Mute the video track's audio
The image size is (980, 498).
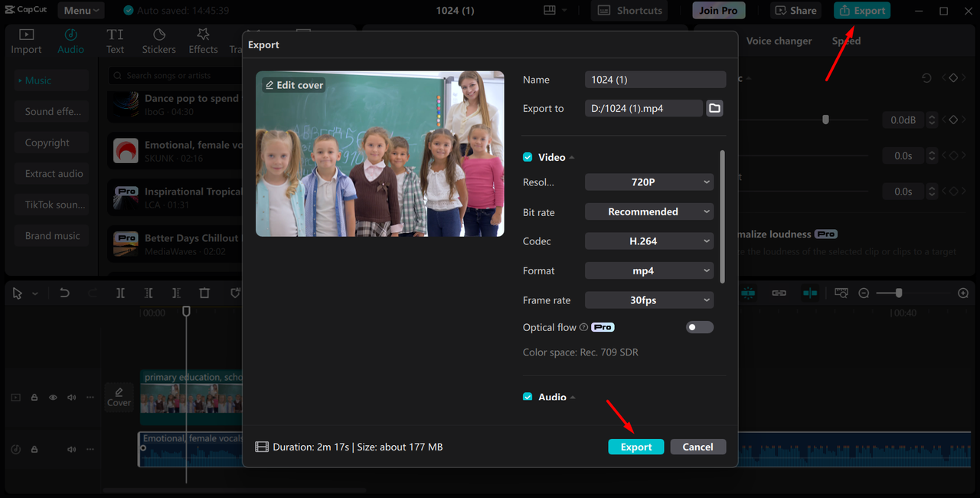72,398
